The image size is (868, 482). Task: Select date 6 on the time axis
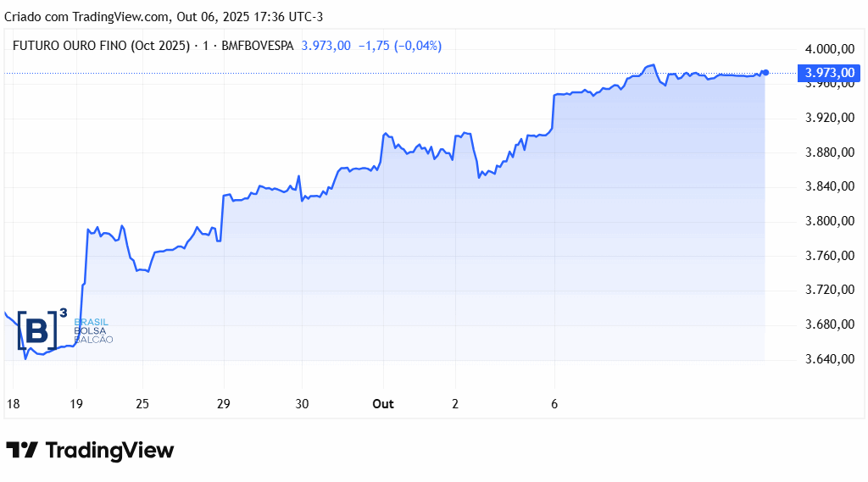tap(554, 404)
